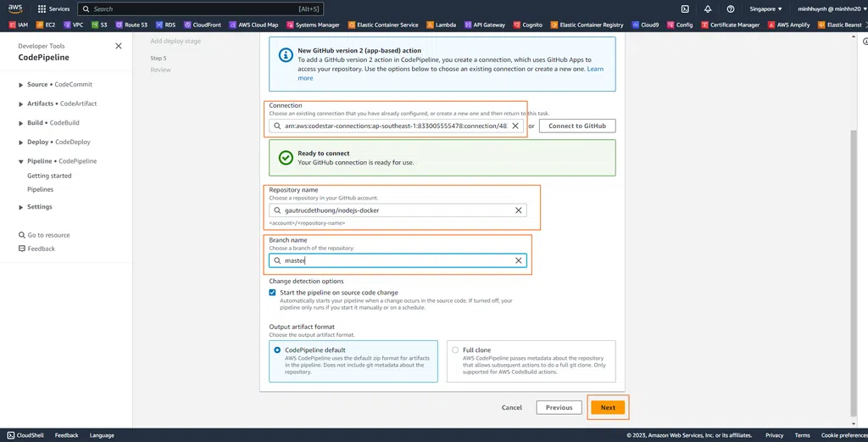Click the Next button
Viewport: 868px width, 442px height.
pyautogui.click(x=608, y=408)
